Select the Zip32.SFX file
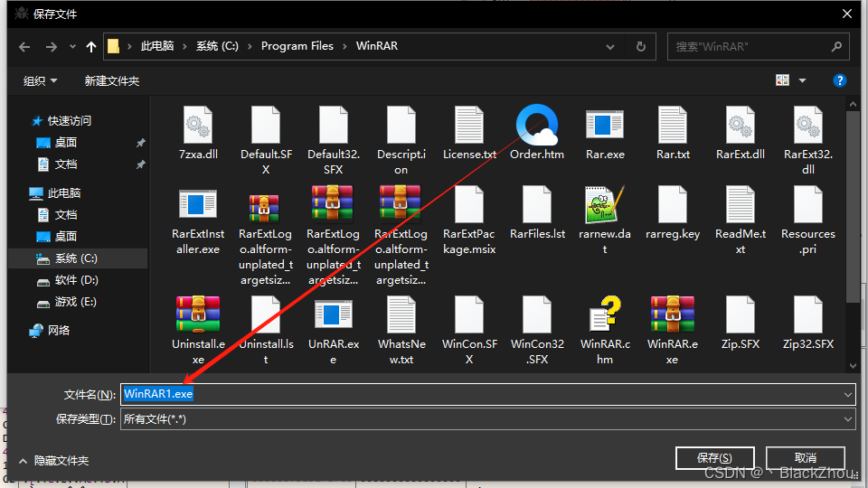The width and height of the screenshot is (868, 488). tap(808, 324)
